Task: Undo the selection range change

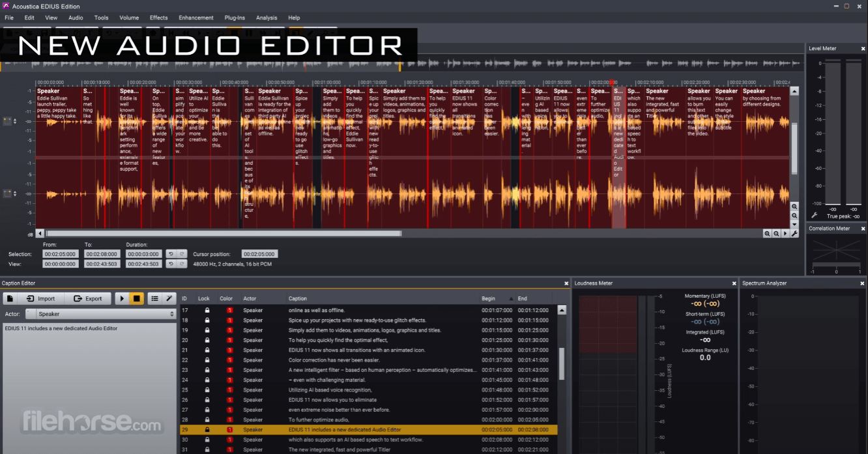Action: tap(171, 254)
